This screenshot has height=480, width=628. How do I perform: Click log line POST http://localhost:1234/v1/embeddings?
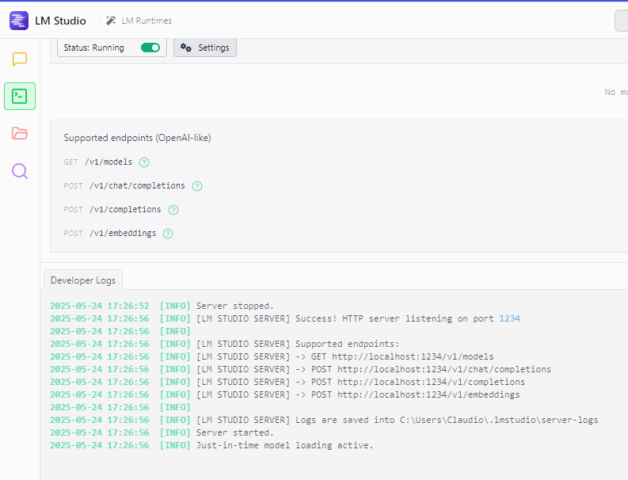pyautogui.click(x=285, y=395)
